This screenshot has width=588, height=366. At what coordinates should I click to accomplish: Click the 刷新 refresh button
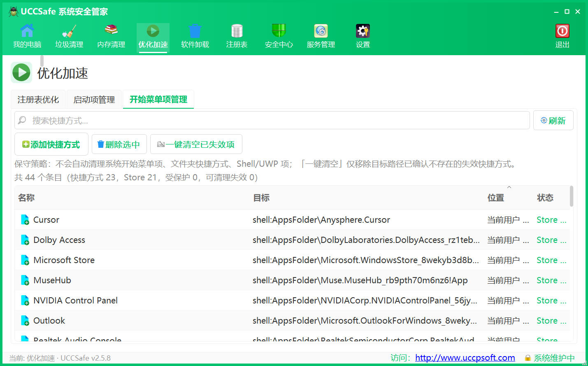click(553, 120)
